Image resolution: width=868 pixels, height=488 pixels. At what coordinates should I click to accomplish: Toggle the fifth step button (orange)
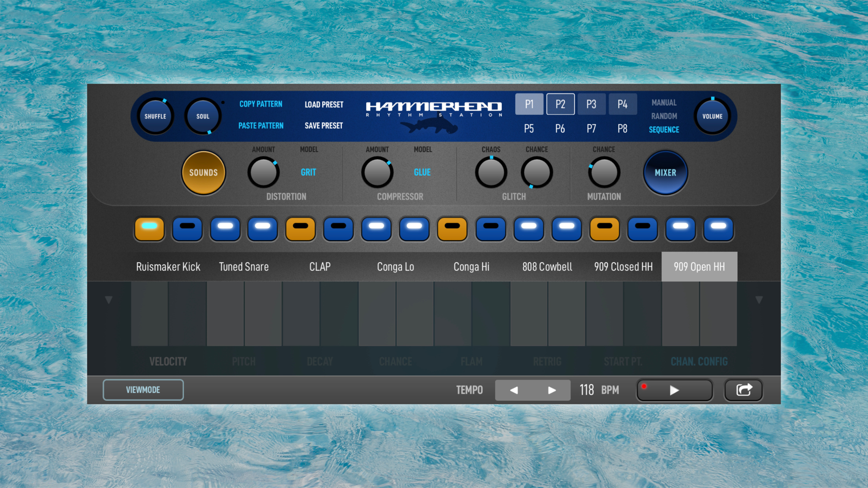300,229
